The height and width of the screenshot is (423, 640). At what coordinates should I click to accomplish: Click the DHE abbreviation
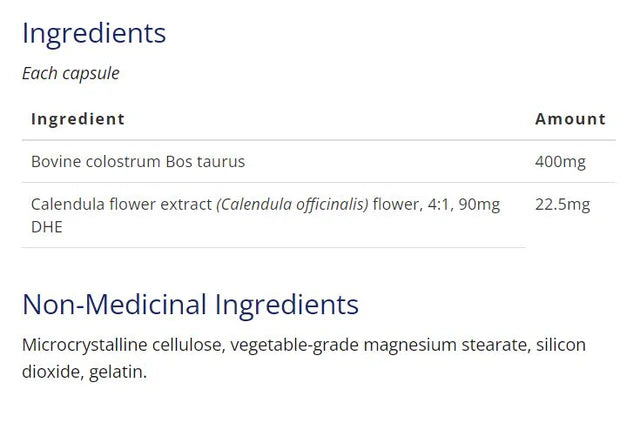[x=46, y=227]
